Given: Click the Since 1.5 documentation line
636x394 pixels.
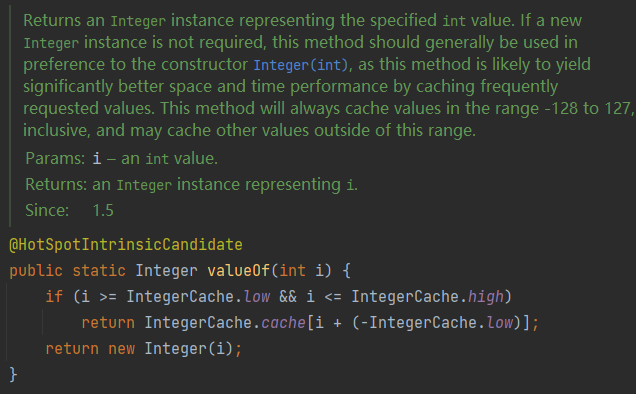Looking at the screenshot, I should click(x=69, y=210).
